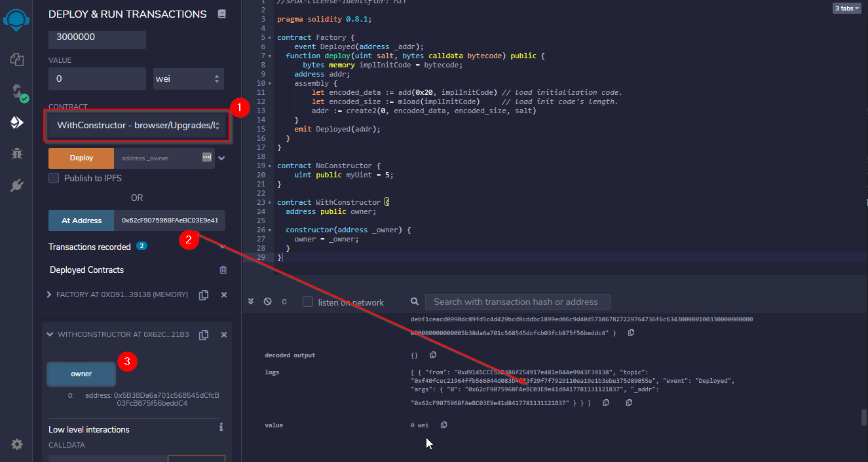The width and height of the screenshot is (868, 462).
Task: Fold the deploy function at line 7
Action: (270, 56)
